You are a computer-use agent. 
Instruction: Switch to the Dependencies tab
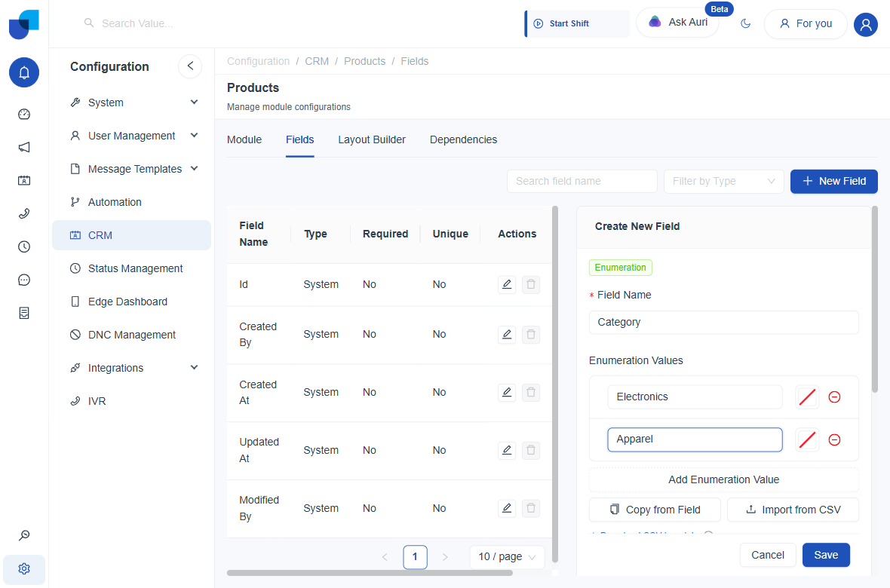coord(463,139)
